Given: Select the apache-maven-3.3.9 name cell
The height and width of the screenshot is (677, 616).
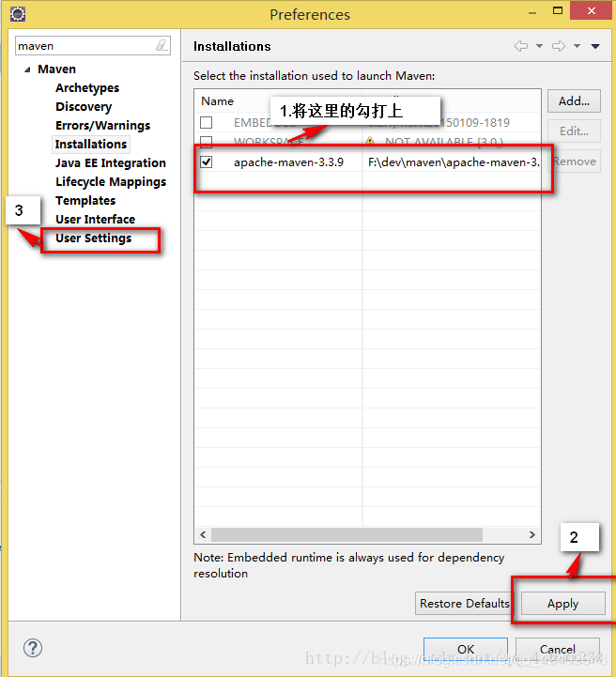Looking at the screenshot, I should pos(288,162).
